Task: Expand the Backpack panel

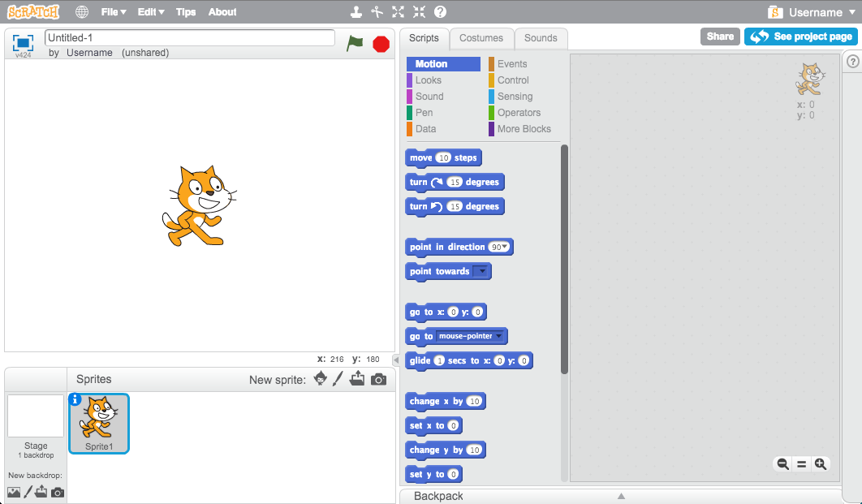Action: (621, 495)
